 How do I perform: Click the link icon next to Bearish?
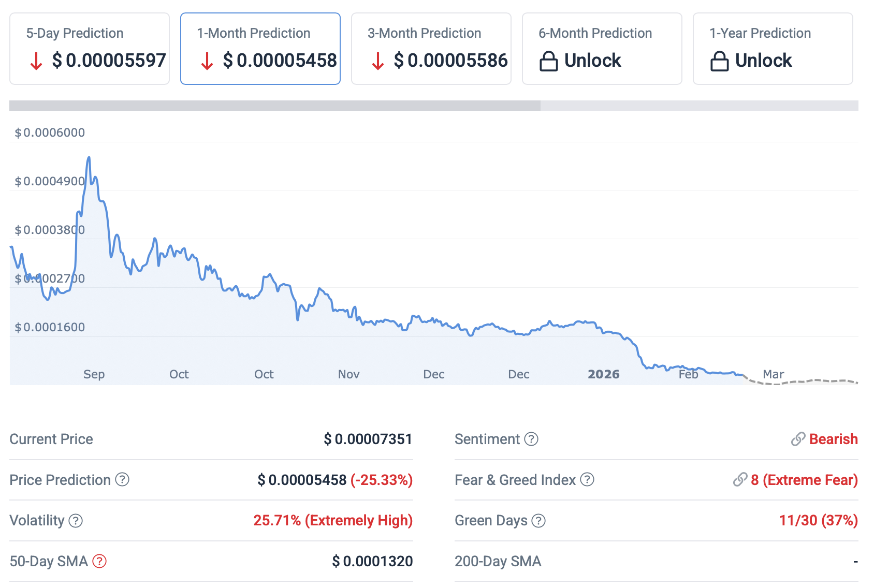point(798,439)
